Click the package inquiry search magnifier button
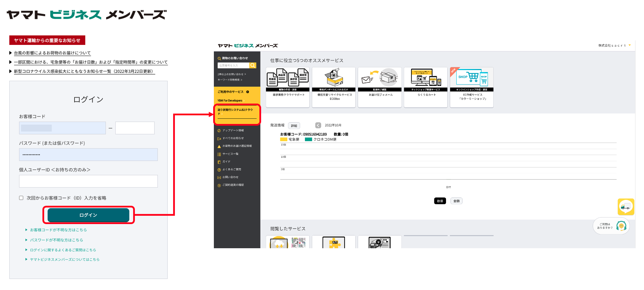Screen dimensions: 644x290 [253, 65]
